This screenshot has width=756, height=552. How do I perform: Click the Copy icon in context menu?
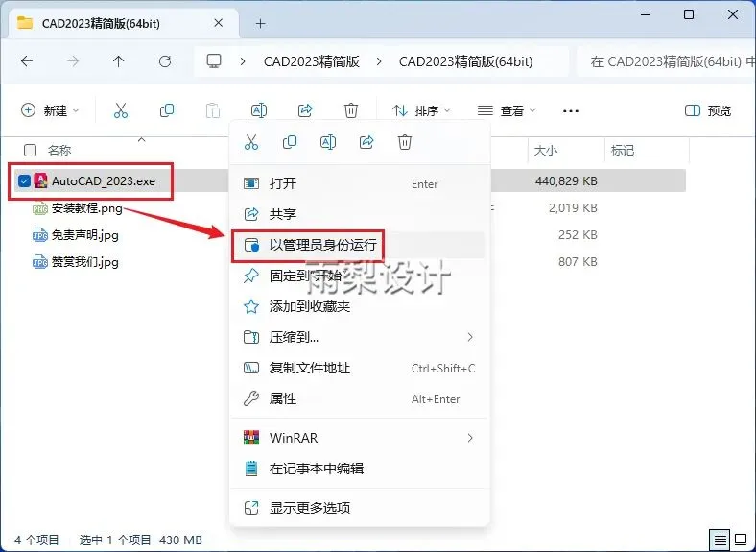click(290, 142)
